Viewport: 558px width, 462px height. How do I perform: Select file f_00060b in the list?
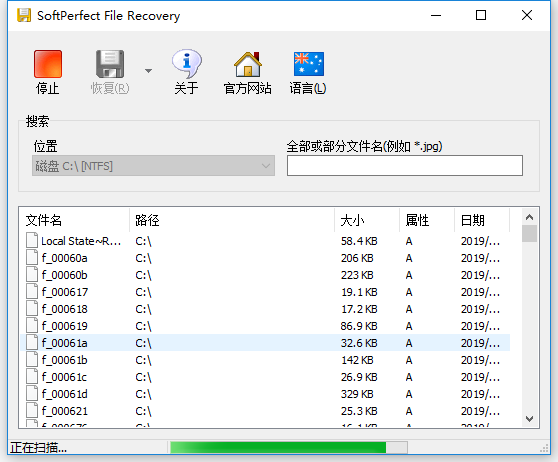tap(265, 275)
